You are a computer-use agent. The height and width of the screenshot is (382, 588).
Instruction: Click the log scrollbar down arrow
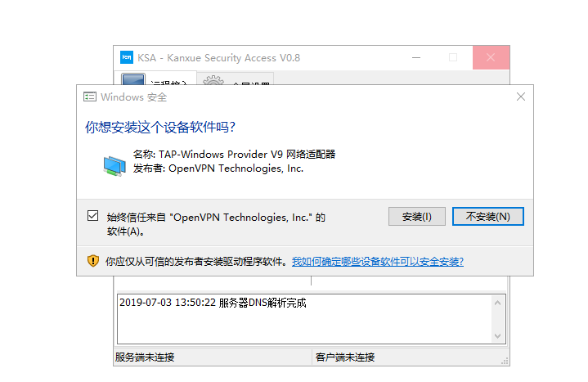497,336
